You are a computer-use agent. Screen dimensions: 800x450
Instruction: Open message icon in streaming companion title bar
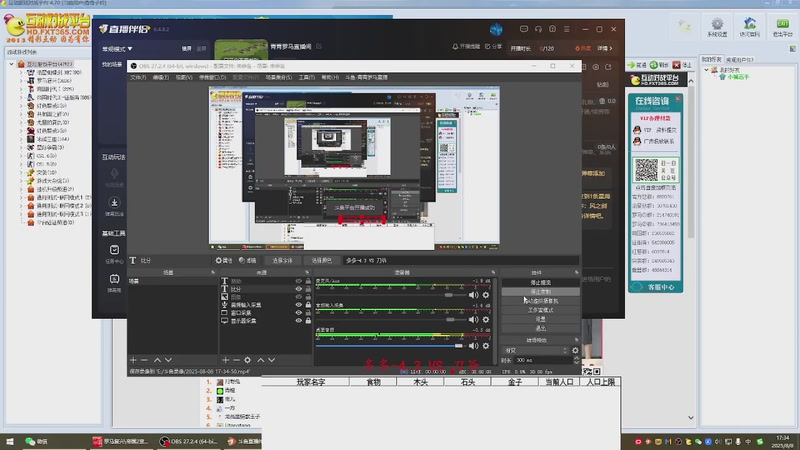pyautogui.click(x=523, y=29)
